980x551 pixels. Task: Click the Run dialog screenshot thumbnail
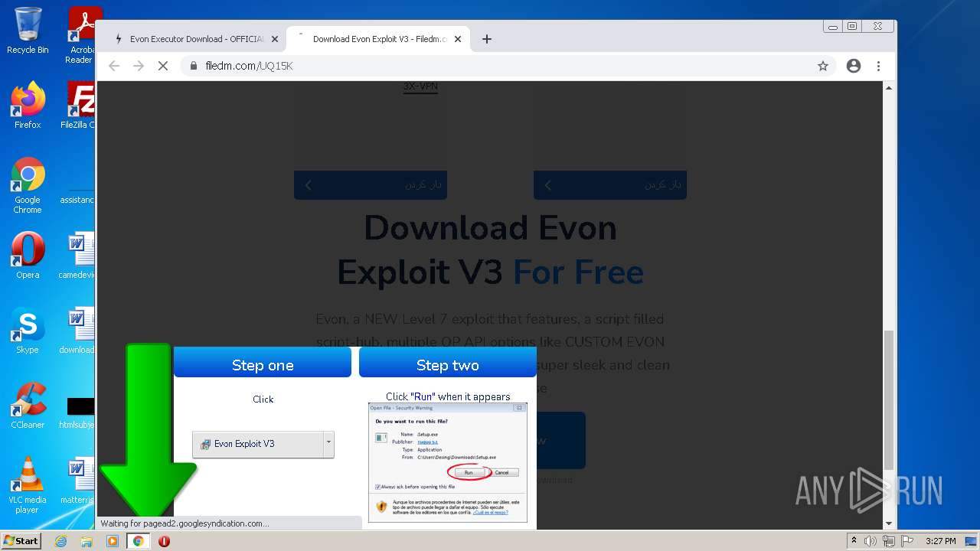448,463
